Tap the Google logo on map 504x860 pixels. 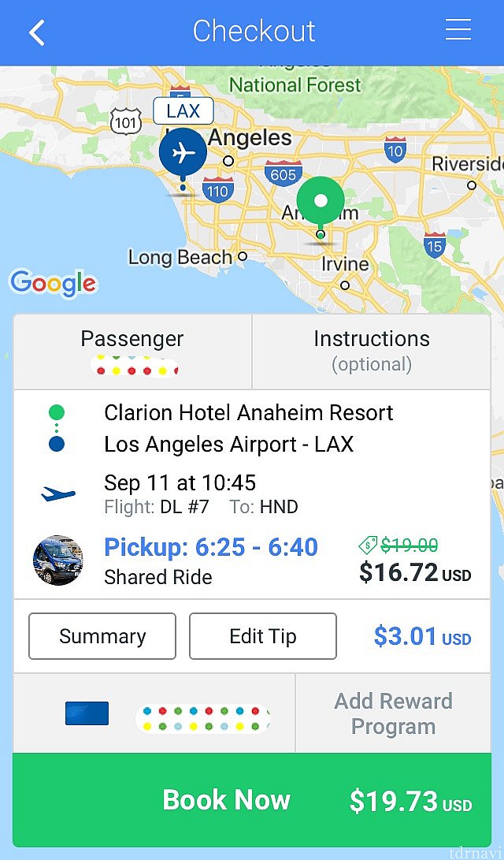[x=53, y=284]
